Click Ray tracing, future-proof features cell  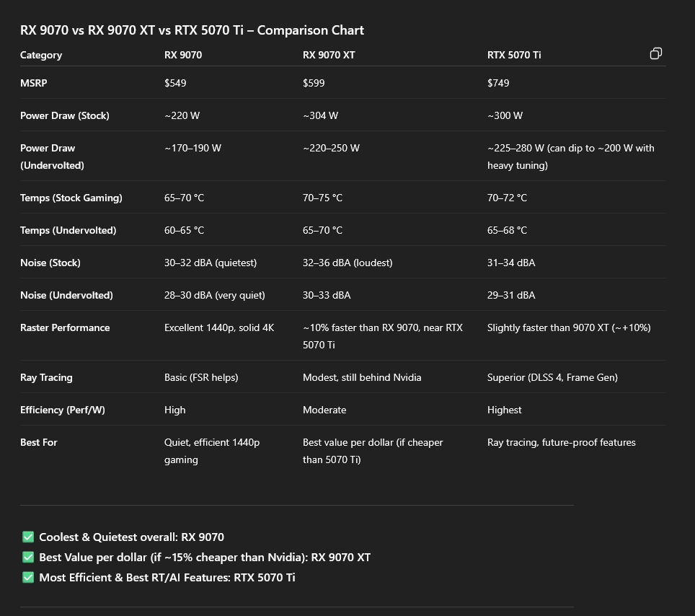561,443
